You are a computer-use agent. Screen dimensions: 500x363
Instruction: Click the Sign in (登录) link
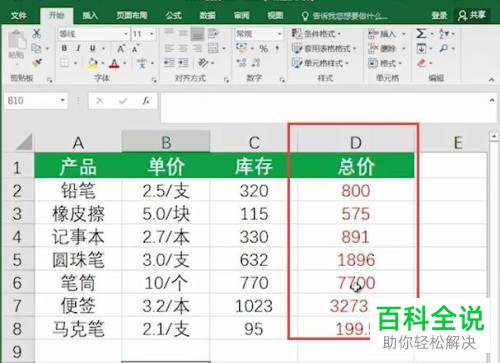tap(439, 15)
